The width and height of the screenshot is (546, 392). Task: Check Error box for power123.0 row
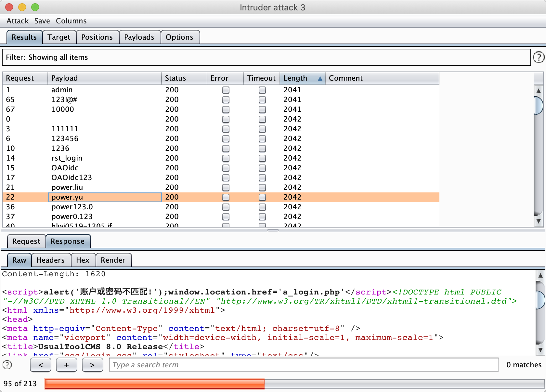coord(226,207)
